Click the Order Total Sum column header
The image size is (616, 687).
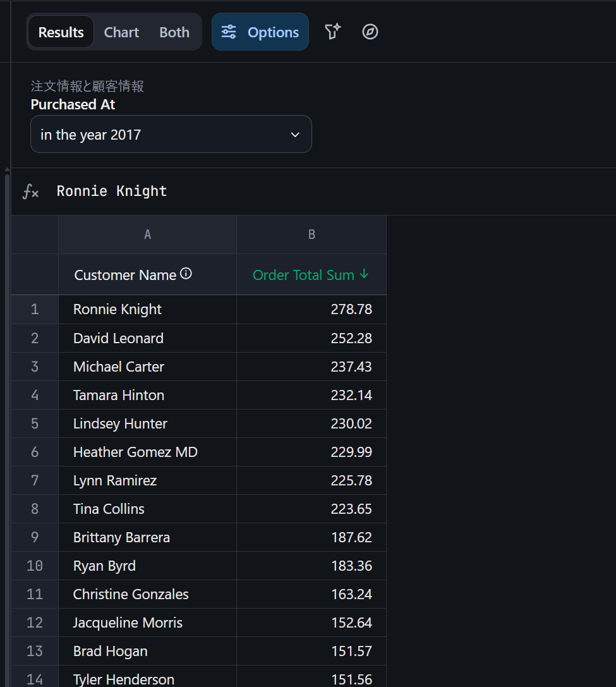coord(303,275)
